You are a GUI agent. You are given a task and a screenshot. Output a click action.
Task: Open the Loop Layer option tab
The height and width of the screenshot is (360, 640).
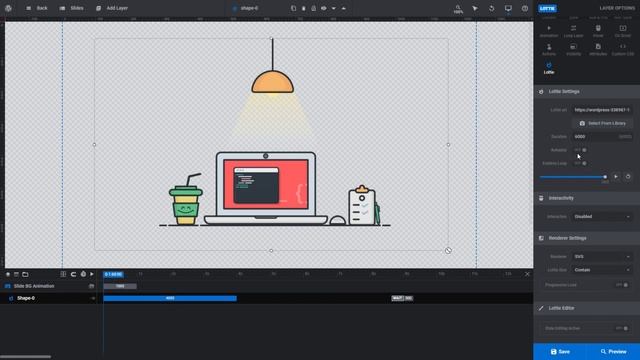click(573, 31)
